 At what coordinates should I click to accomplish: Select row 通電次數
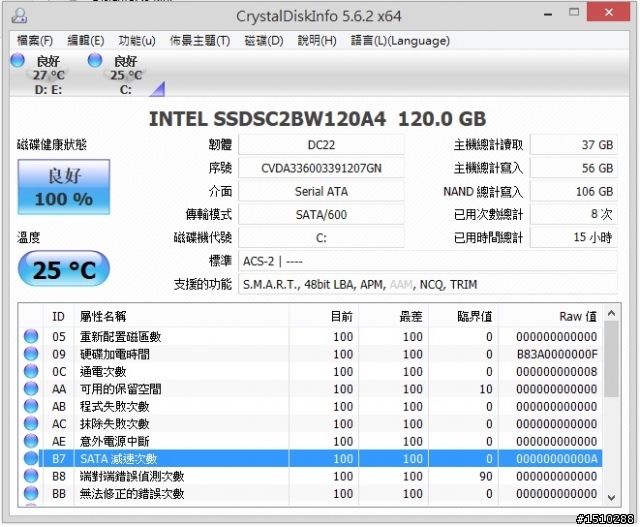pyautogui.click(x=310, y=371)
